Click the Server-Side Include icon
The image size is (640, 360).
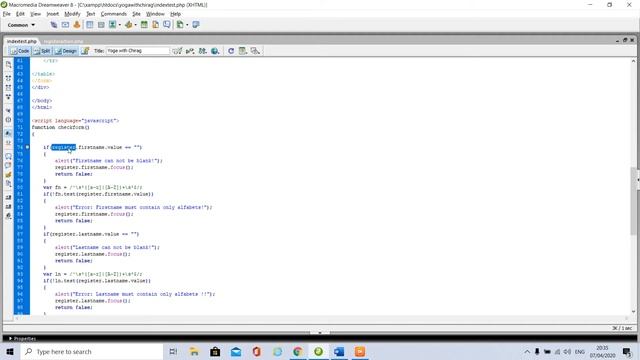click(156, 25)
